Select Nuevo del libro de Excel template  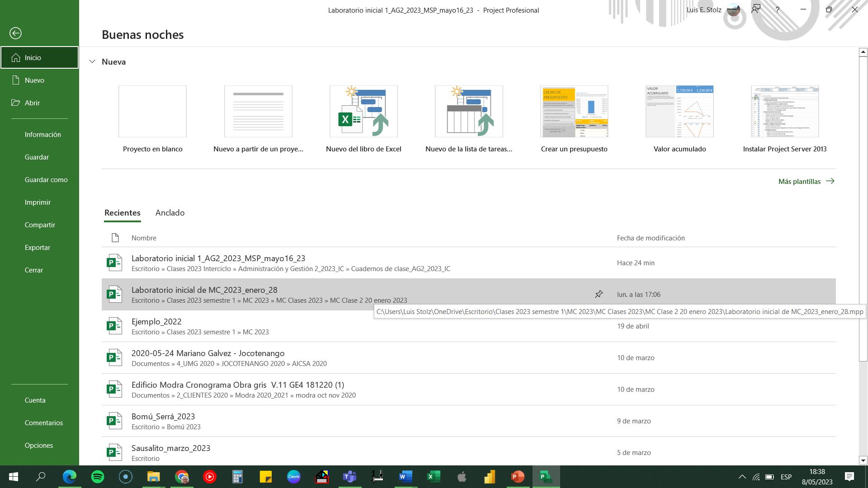coord(363,112)
